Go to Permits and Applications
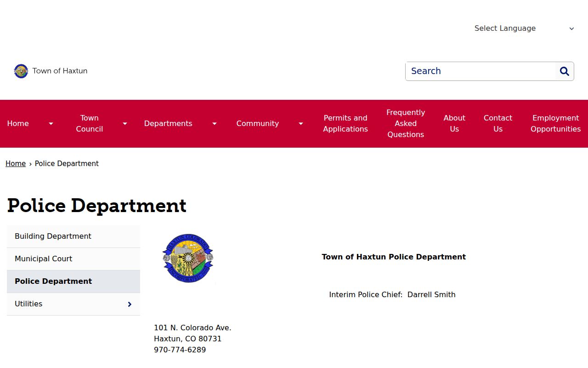Viewport: 588px width, 368px height. 345,124
